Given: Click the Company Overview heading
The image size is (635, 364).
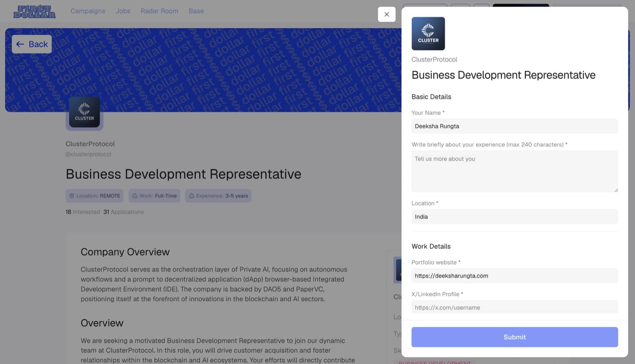Looking at the screenshot, I should [125, 252].
